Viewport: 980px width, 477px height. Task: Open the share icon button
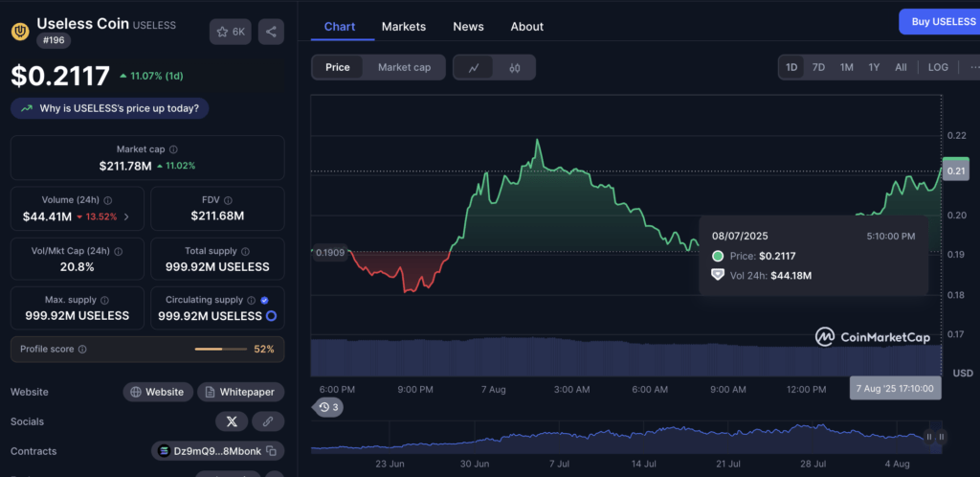click(x=271, y=32)
